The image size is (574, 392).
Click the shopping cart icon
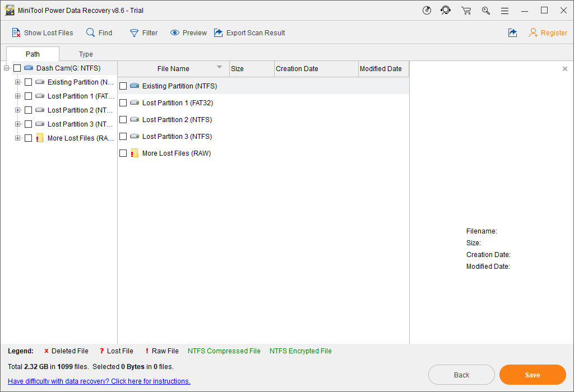pos(466,11)
